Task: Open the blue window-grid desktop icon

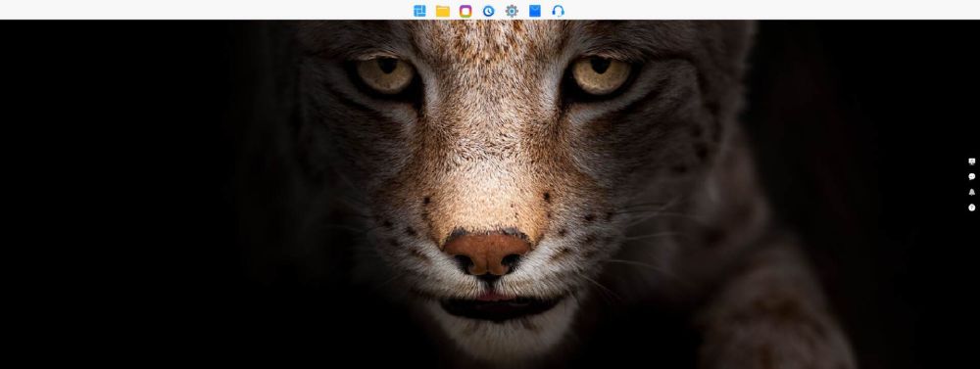Action: point(420,11)
